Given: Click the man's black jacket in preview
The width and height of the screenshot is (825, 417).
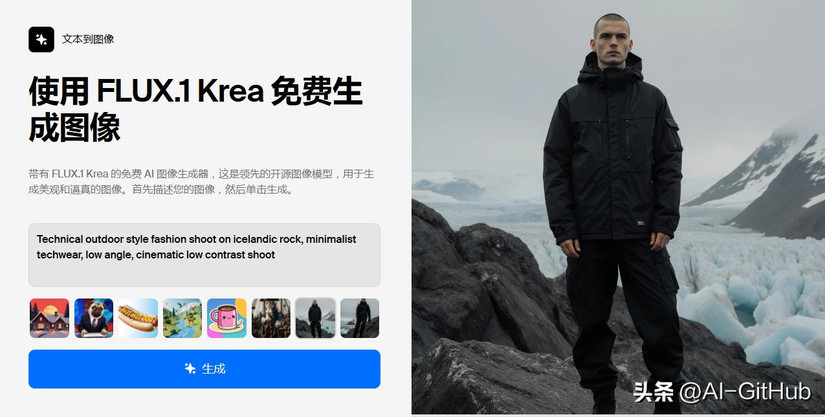Looking at the screenshot, I should [612, 152].
